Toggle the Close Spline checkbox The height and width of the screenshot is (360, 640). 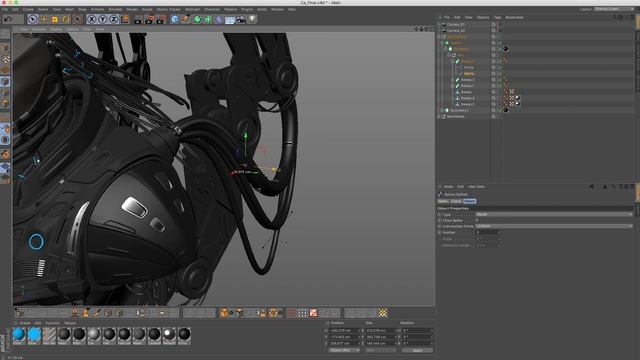coord(477,220)
